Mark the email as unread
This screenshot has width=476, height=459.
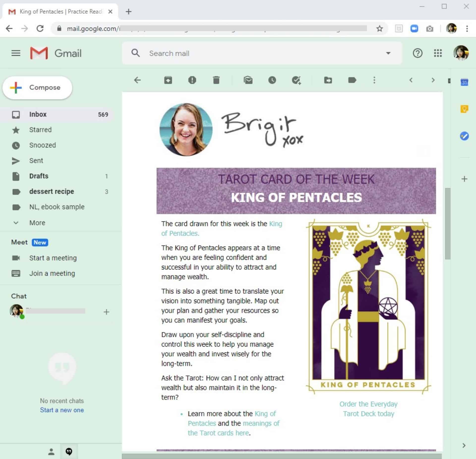pos(248,80)
